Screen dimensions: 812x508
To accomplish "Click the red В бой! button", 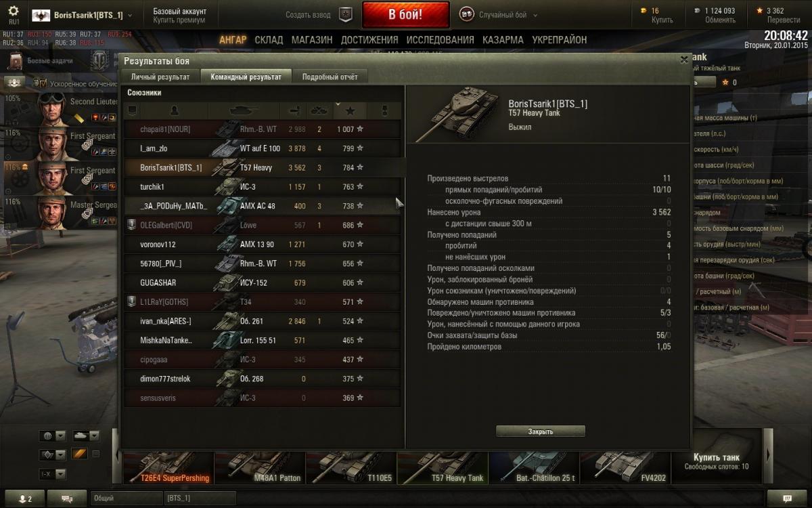I will click(x=405, y=15).
